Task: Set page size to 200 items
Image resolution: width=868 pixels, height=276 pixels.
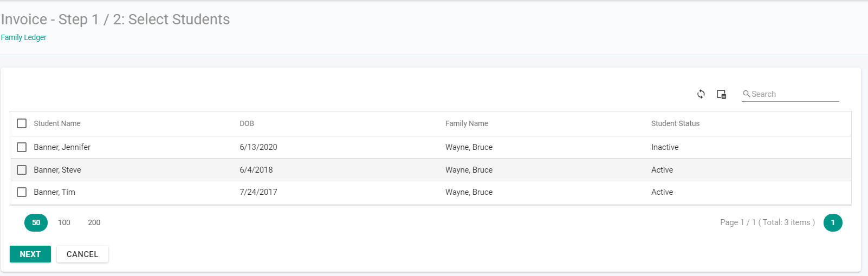Action: pyautogui.click(x=94, y=222)
